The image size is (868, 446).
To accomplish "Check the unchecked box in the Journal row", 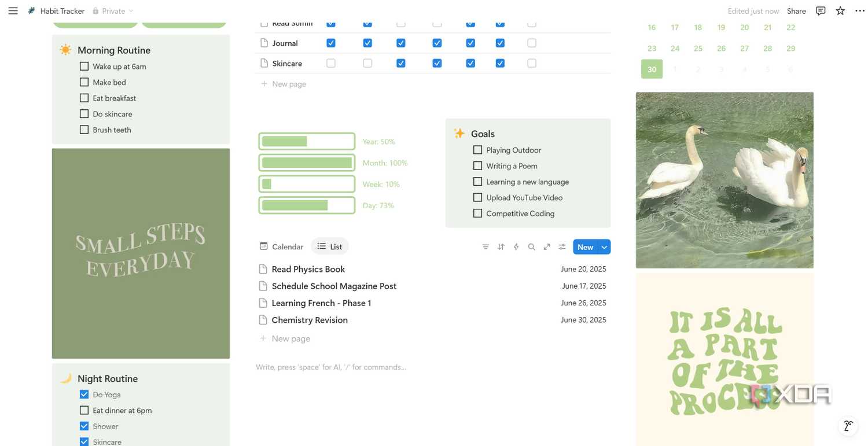I will pyautogui.click(x=532, y=43).
